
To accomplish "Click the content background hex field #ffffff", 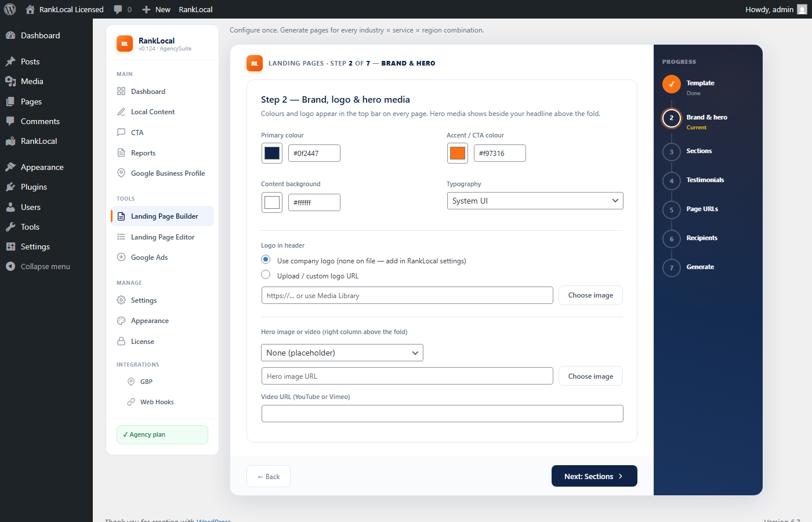I will [314, 202].
